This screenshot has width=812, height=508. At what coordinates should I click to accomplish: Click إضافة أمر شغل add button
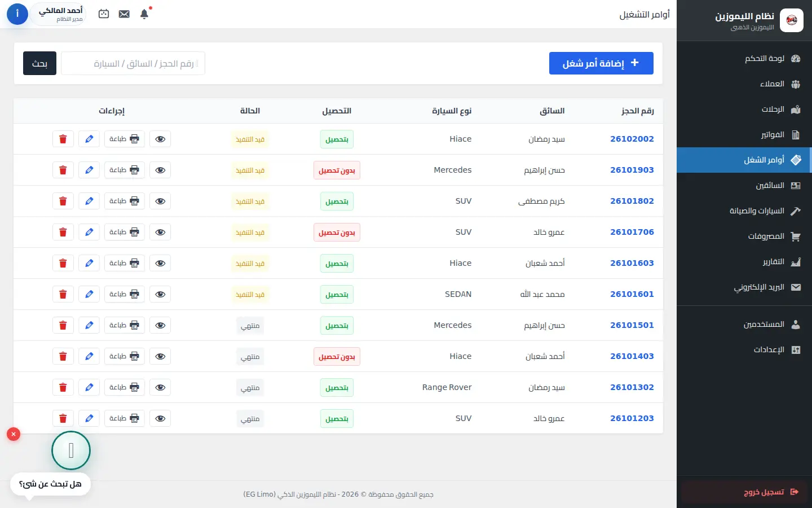(601, 63)
